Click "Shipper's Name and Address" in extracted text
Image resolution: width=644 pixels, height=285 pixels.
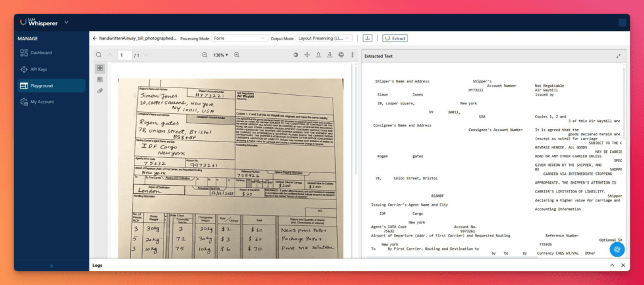click(402, 81)
